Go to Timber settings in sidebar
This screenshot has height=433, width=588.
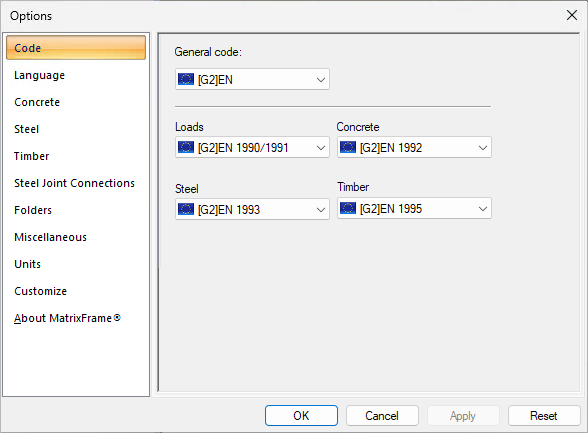32,156
